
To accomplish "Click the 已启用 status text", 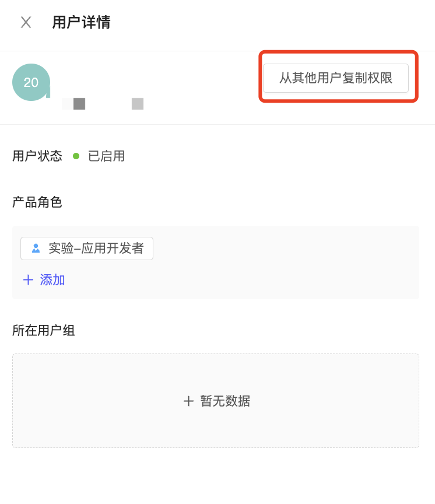I will [x=106, y=156].
